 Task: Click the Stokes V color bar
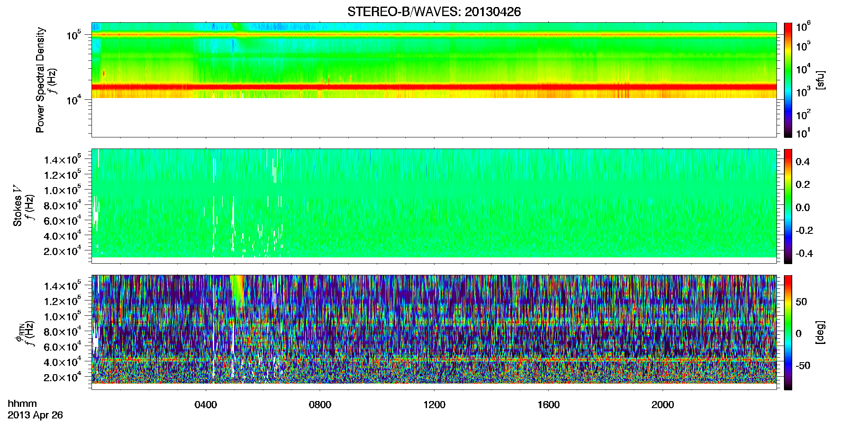788,206
